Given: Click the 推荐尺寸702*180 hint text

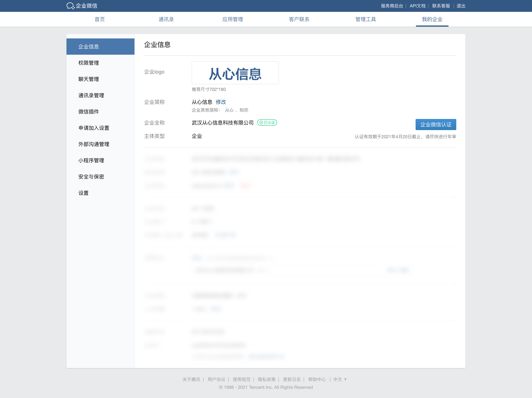Looking at the screenshot, I should (209, 89).
